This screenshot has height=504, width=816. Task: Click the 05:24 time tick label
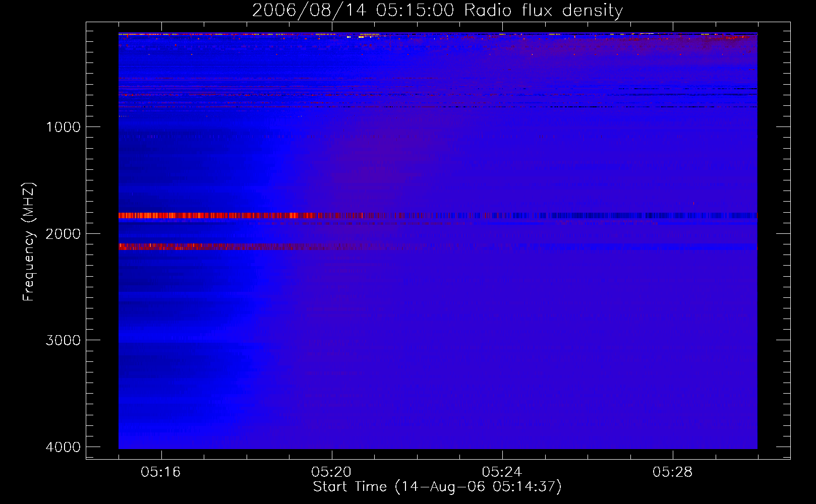pyautogui.click(x=502, y=472)
